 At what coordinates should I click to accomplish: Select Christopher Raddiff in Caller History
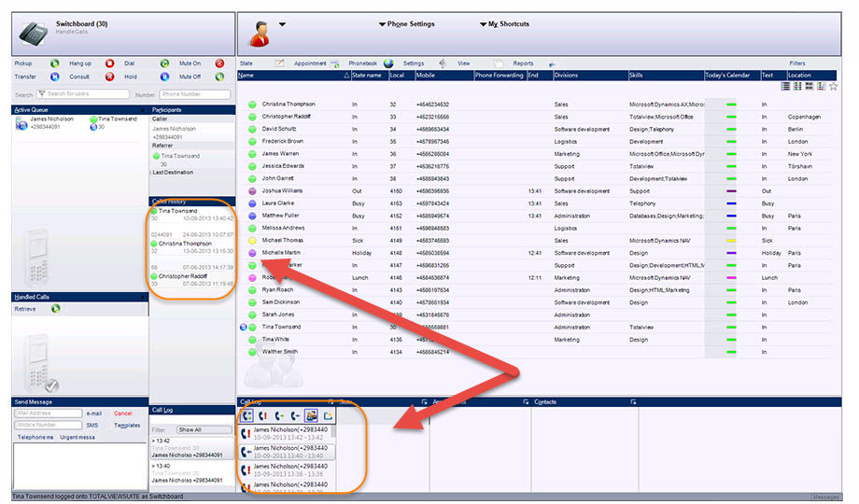tap(191, 280)
